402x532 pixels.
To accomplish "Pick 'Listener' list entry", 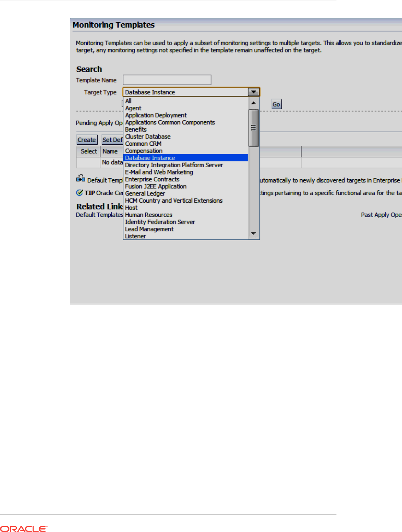I will pyautogui.click(x=186, y=236).
